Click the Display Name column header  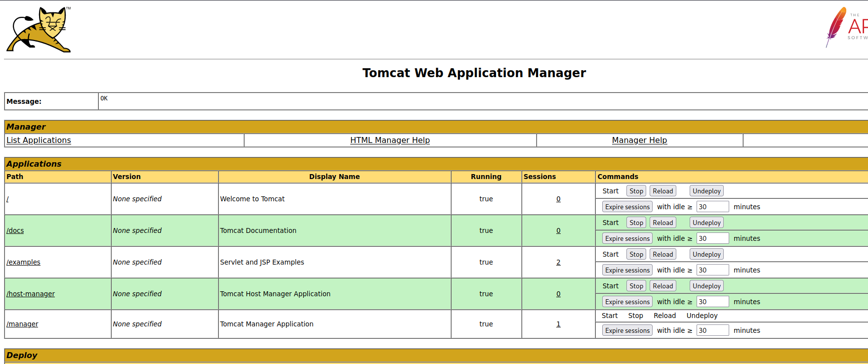pyautogui.click(x=334, y=177)
